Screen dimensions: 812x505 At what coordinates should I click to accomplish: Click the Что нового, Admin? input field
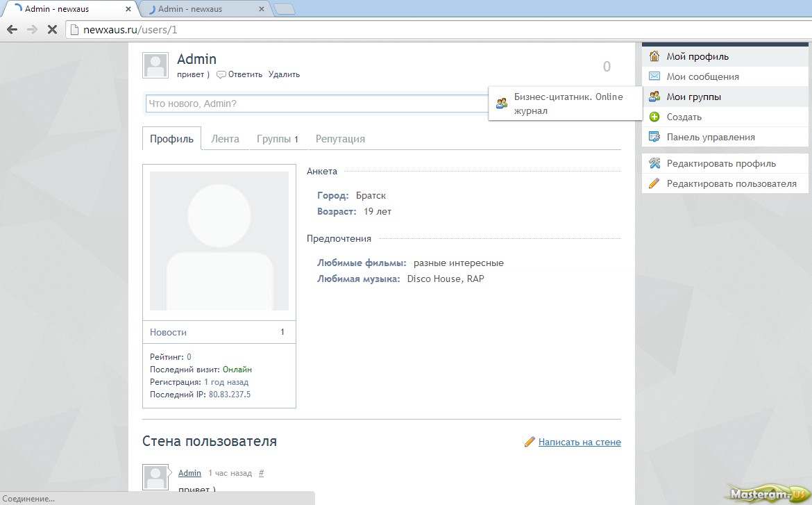pyautogui.click(x=316, y=104)
